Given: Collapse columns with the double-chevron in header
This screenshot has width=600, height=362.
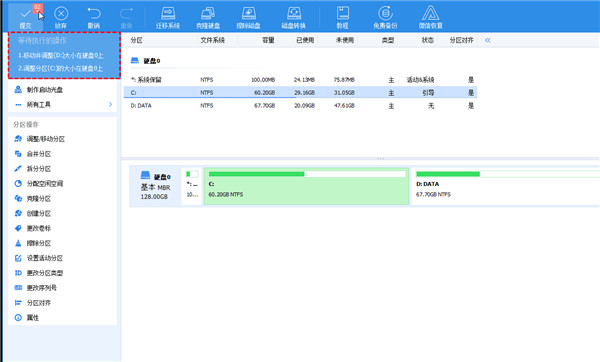Looking at the screenshot, I should click(488, 40).
